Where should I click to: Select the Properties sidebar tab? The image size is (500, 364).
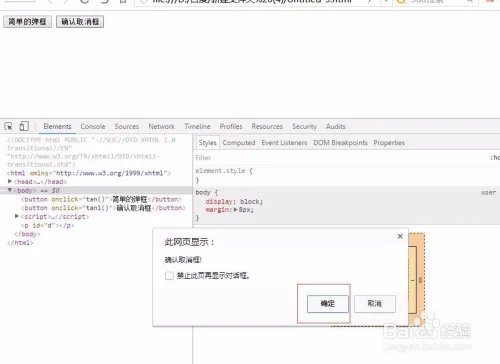pos(389,143)
